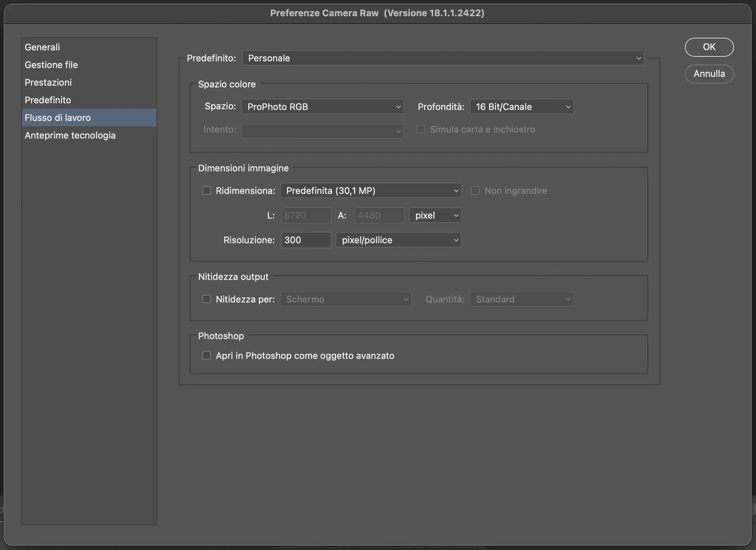Viewport: 756px width, 550px height.
Task: Open the Spazio ProPhoto RGB dropdown
Action: 322,107
